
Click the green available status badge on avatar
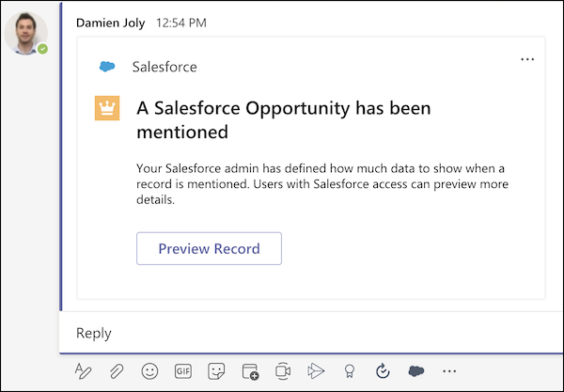pyautogui.click(x=43, y=49)
